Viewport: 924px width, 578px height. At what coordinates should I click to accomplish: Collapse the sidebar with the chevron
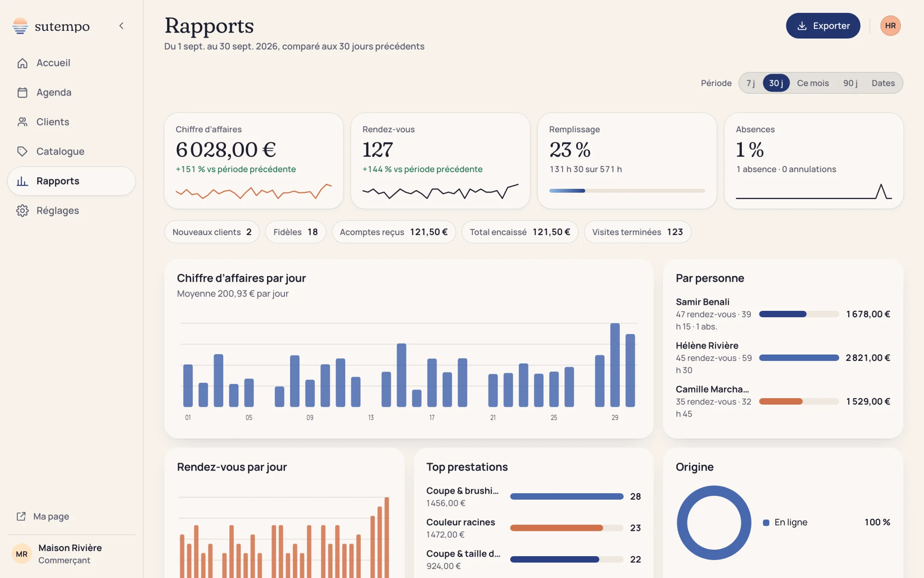coord(121,26)
